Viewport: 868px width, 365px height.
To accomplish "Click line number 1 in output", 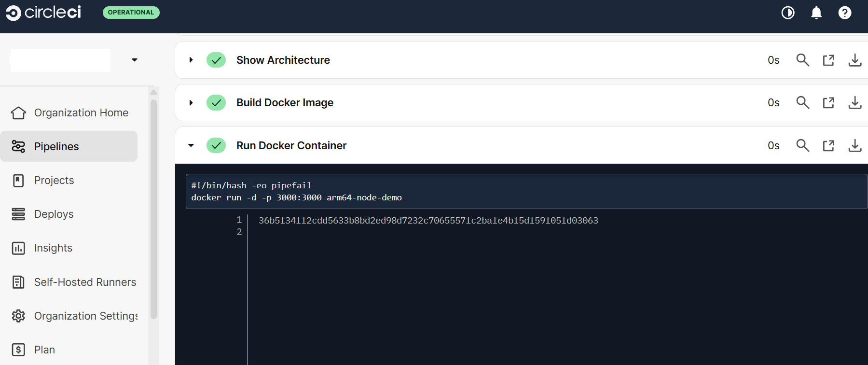I will point(239,220).
